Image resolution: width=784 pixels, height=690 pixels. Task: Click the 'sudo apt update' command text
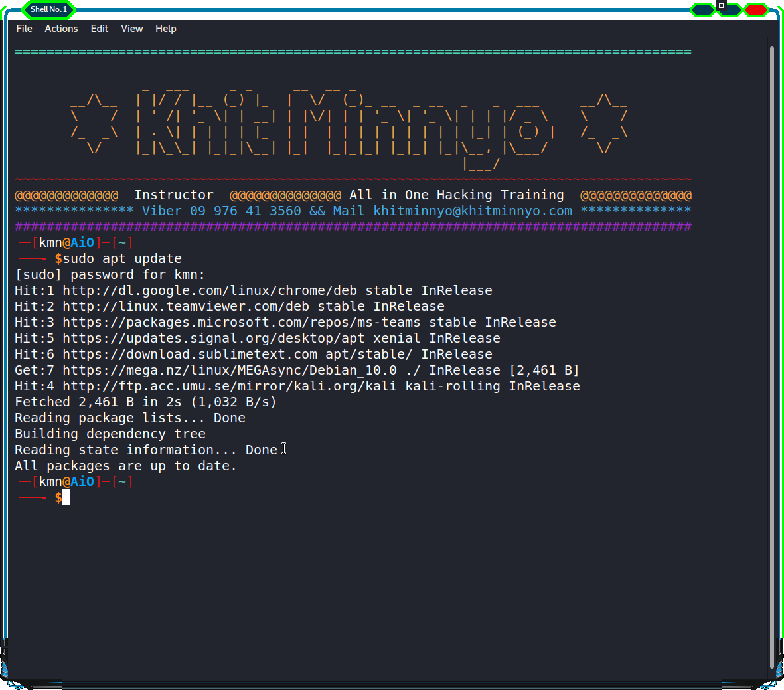122,259
